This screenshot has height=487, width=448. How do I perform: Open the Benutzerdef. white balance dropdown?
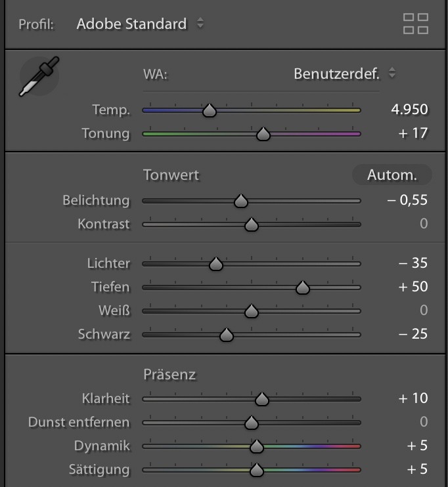[x=344, y=74]
